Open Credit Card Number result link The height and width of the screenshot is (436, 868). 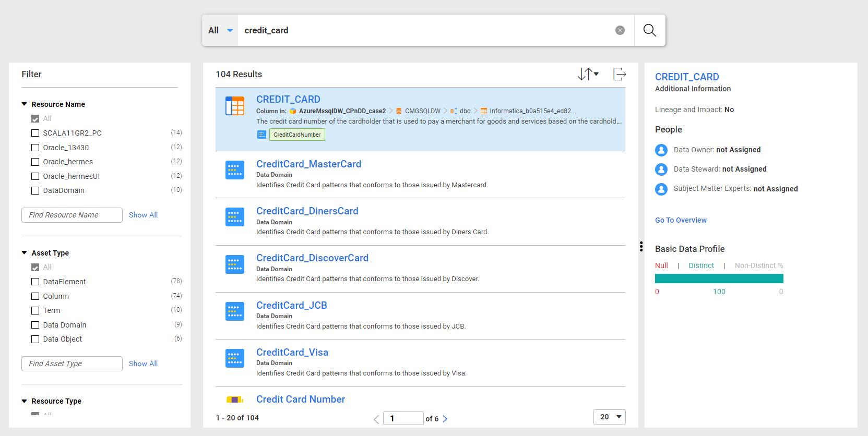[301, 399]
